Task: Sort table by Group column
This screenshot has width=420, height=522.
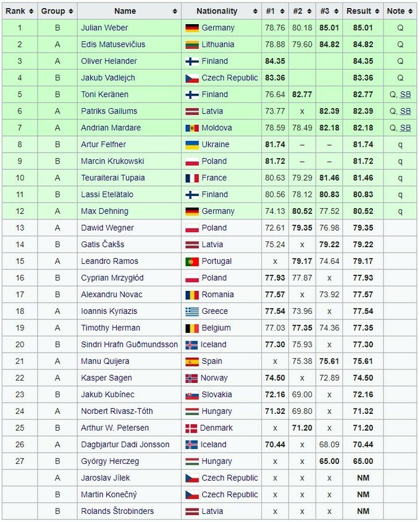Action: click(x=57, y=11)
